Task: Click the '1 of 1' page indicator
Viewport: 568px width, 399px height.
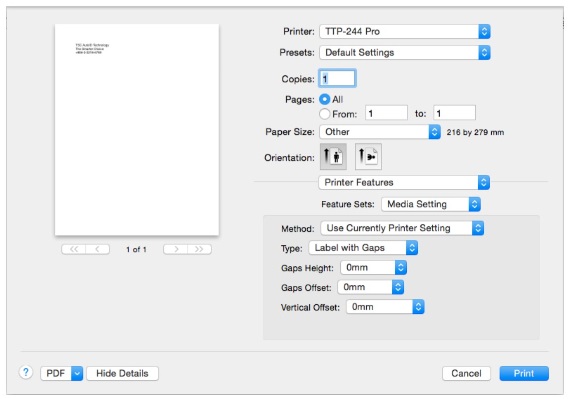Action: 136,249
